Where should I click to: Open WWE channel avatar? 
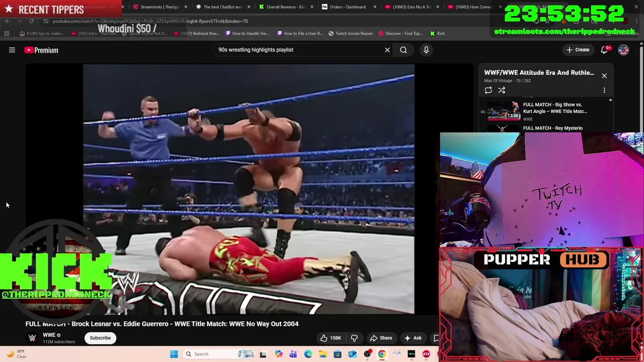32,338
